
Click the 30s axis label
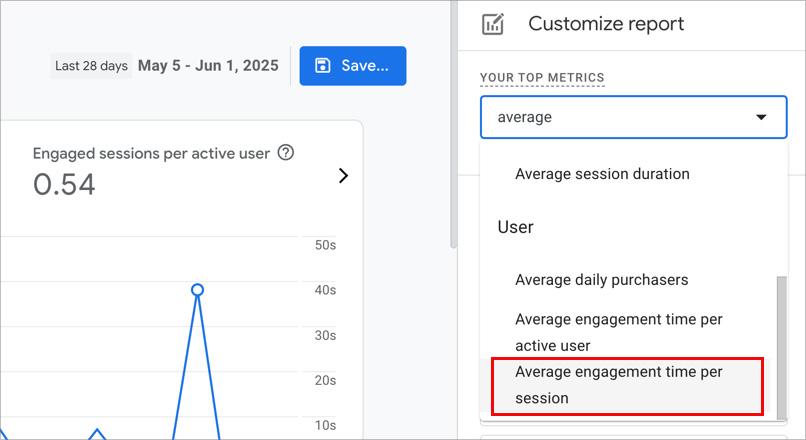325,335
